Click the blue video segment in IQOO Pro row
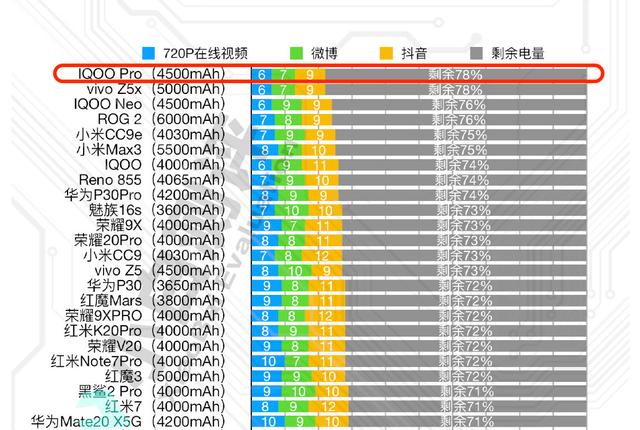 pyautogui.click(x=262, y=74)
